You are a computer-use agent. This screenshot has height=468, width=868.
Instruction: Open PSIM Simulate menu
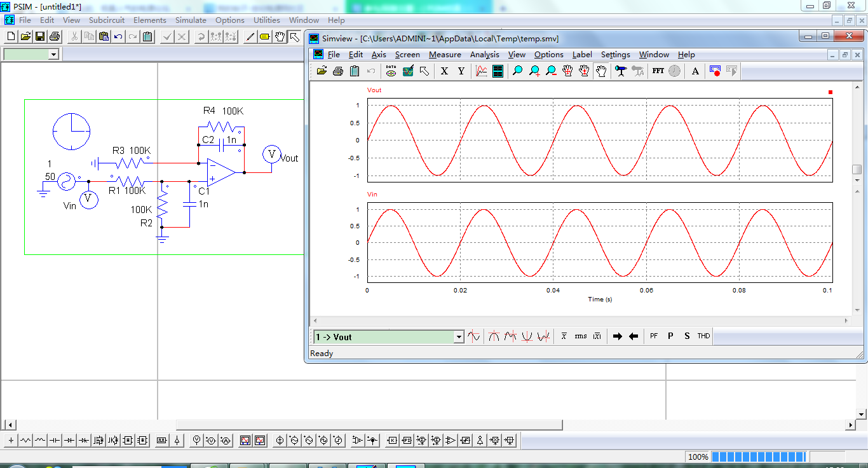pos(191,20)
